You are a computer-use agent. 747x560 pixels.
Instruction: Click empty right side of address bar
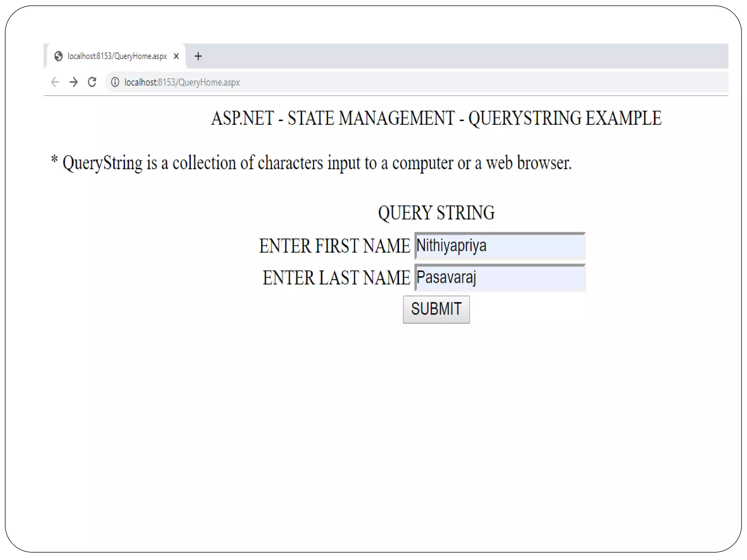pyautogui.click(x=511, y=82)
